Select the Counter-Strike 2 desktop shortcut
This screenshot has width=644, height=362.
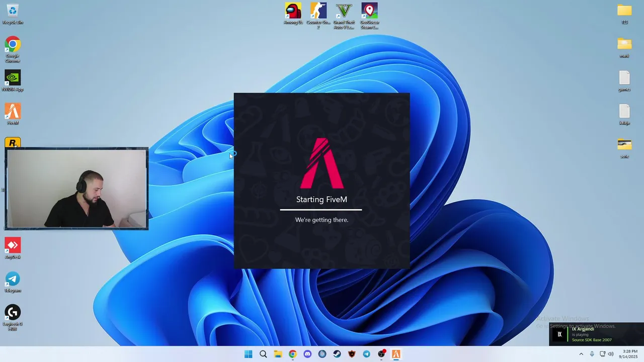tap(318, 16)
